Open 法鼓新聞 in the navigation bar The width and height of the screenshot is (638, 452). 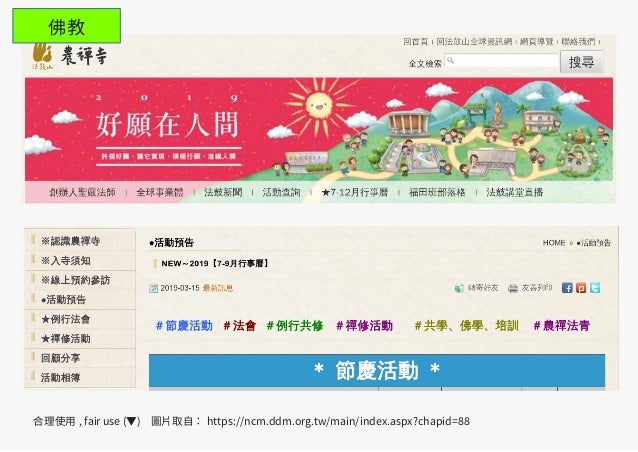pos(223,192)
